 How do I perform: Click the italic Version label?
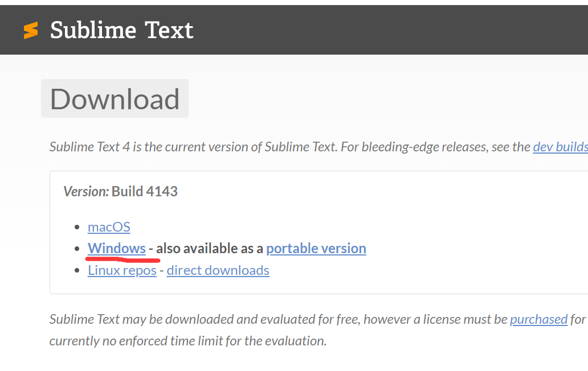coord(86,191)
